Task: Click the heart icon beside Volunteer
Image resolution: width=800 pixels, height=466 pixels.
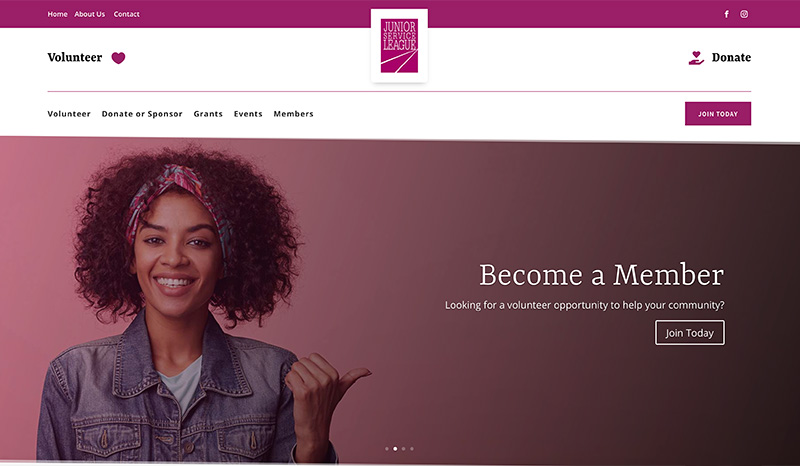Action: 118,58
